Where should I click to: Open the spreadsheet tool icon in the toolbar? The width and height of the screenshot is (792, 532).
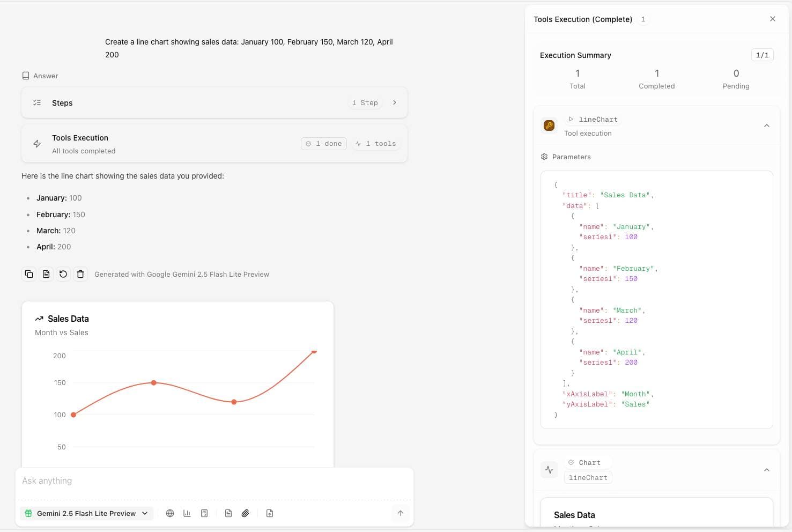tap(204, 513)
